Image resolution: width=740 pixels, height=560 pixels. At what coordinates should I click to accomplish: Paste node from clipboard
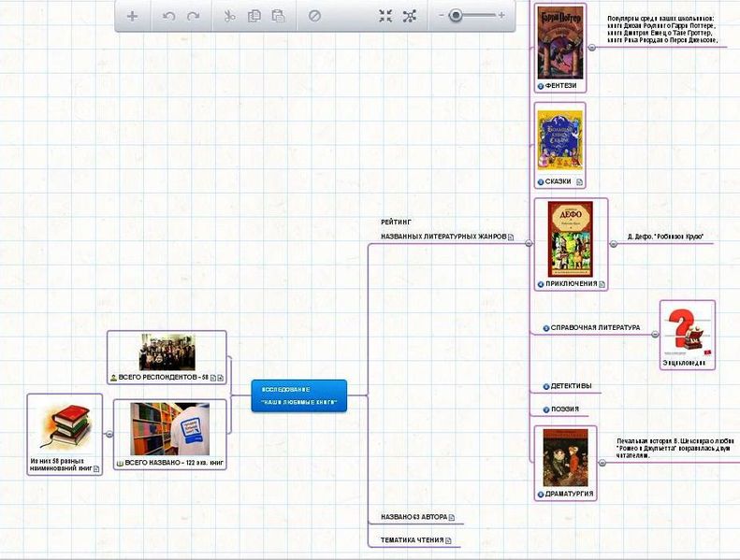point(279,16)
